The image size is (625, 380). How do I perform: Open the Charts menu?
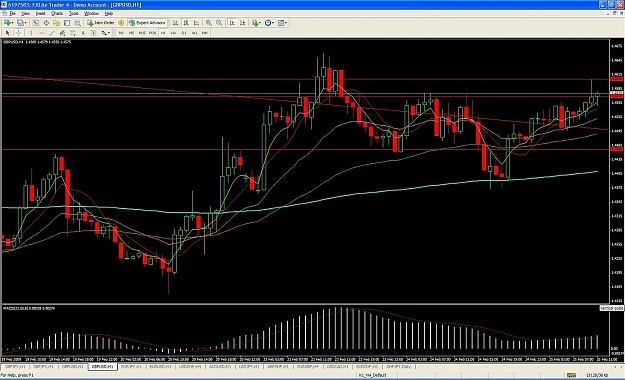coord(57,13)
